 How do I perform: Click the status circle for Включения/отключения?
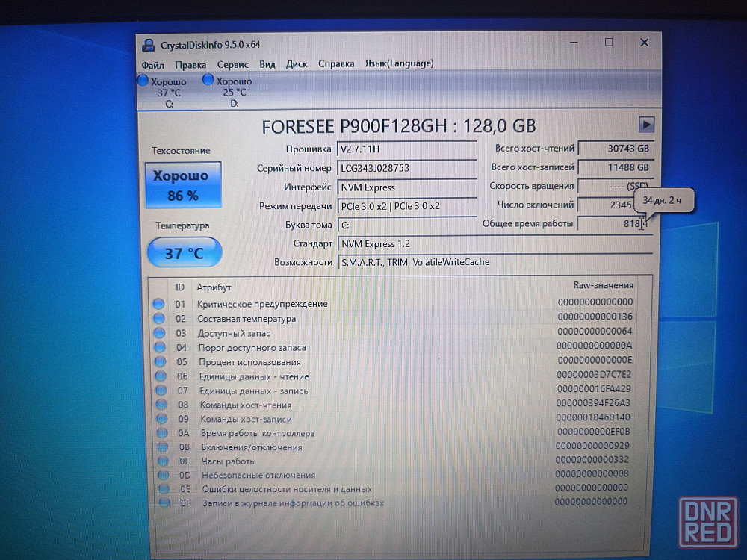pos(163,447)
